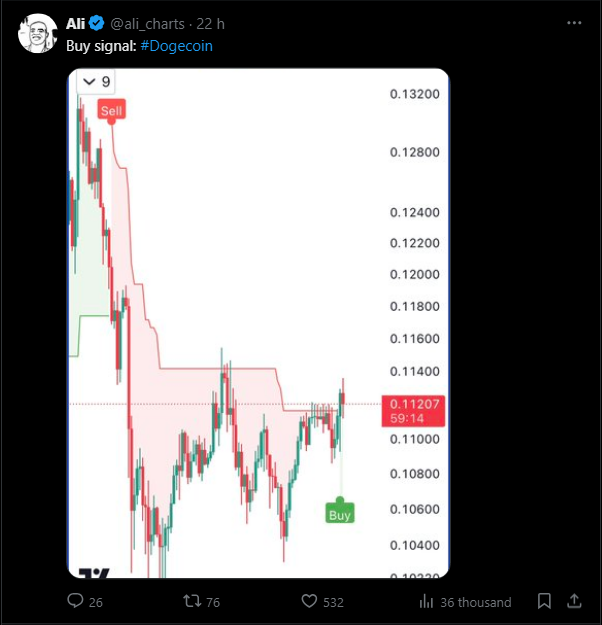Screen dimensions: 602x625
Task: Click the red Sell signal label
Action: [112, 110]
